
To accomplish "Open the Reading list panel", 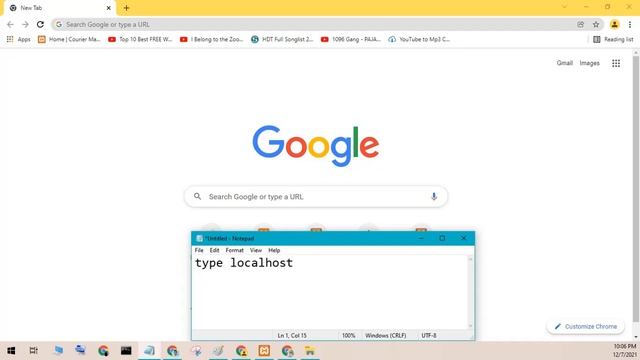I will coord(613,39).
